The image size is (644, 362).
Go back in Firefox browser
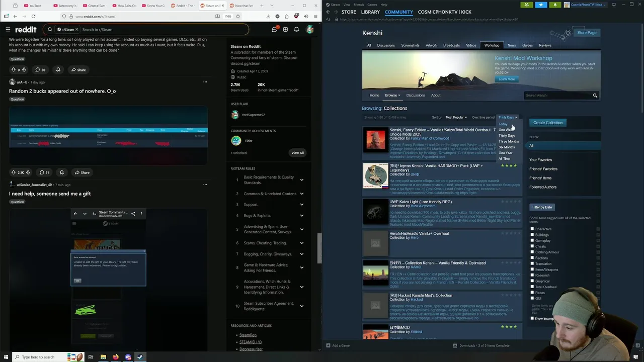pos(15,16)
